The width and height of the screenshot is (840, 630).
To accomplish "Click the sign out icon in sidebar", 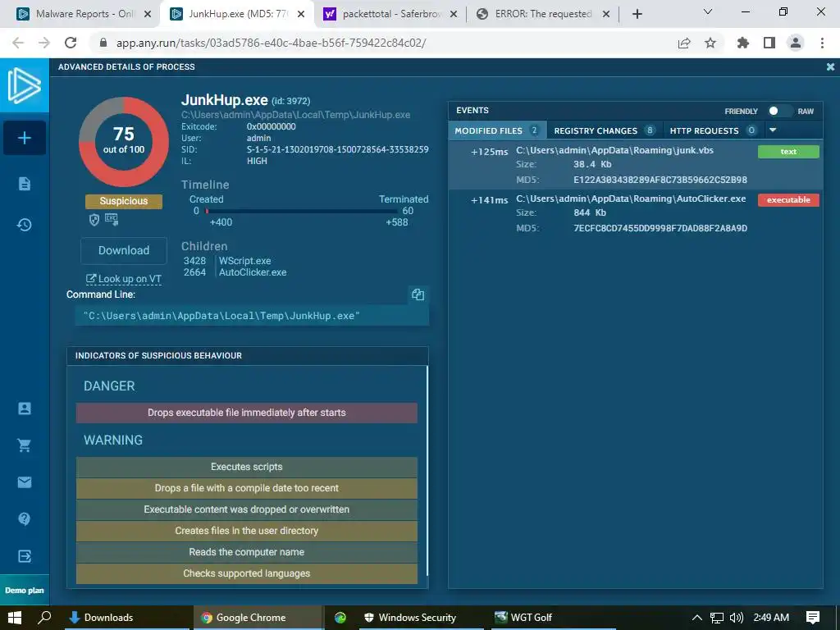I will [25, 556].
